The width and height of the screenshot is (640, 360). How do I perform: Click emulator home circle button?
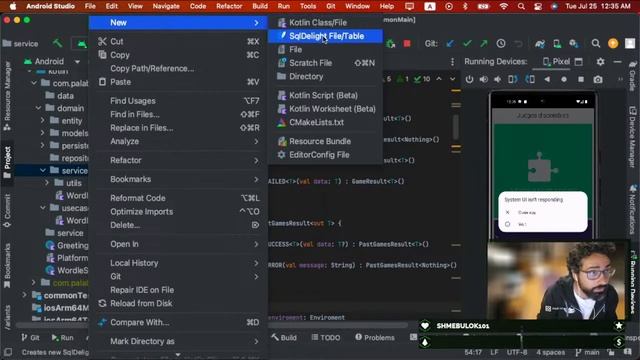pyautogui.click(x=564, y=79)
